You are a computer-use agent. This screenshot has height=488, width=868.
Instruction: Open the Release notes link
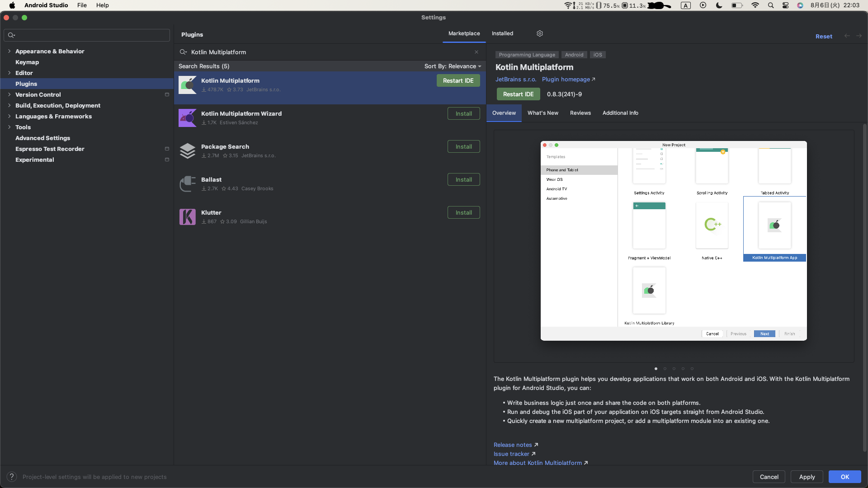click(x=513, y=445)
